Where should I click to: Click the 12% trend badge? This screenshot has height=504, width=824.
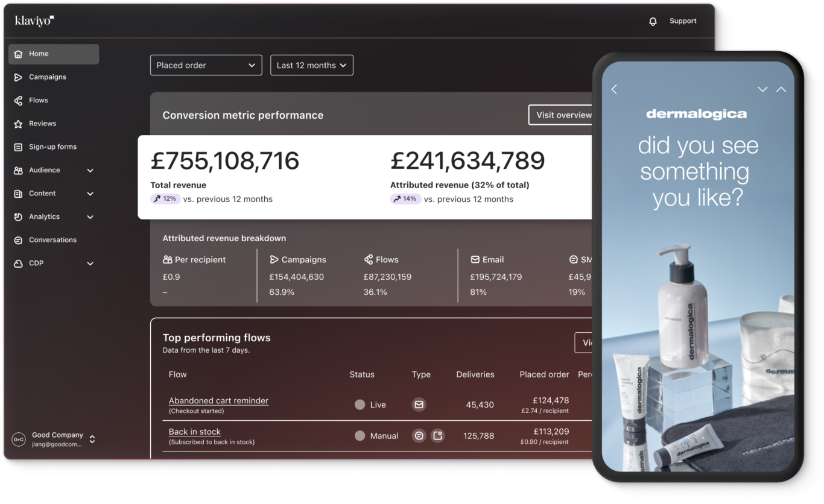pyautogui.click(x=165, y=199)
